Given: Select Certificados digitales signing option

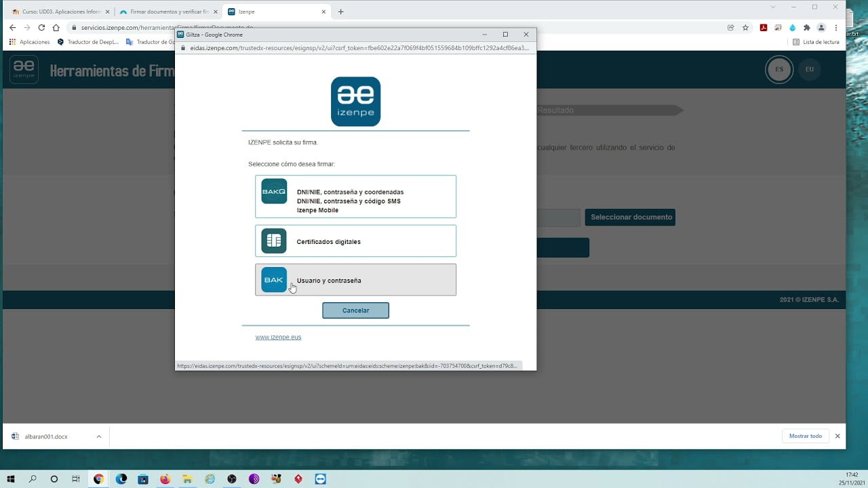Looking at the screenshot, I should pyautogui.click(x=355, y=241).
